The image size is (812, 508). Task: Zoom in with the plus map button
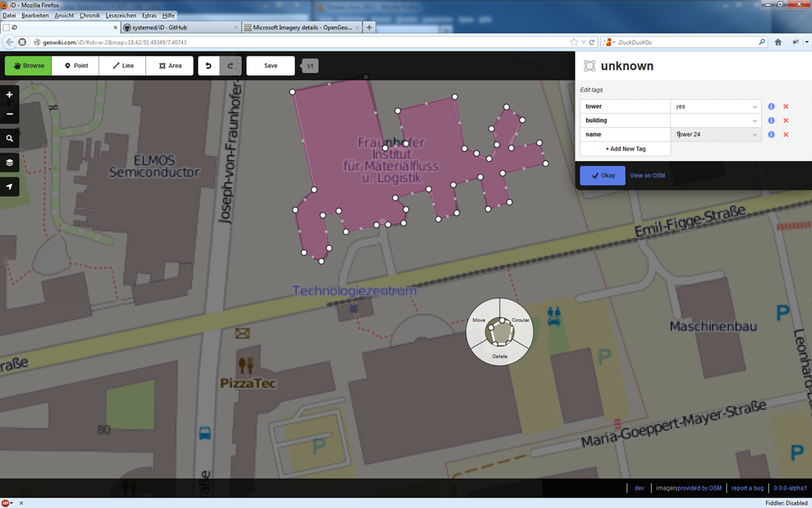click(10, 95)
